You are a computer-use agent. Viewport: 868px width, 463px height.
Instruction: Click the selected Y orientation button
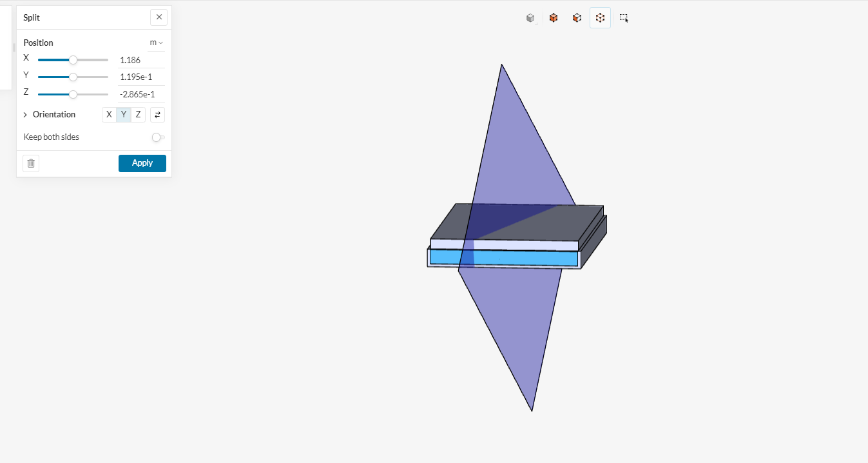point(123,114)
